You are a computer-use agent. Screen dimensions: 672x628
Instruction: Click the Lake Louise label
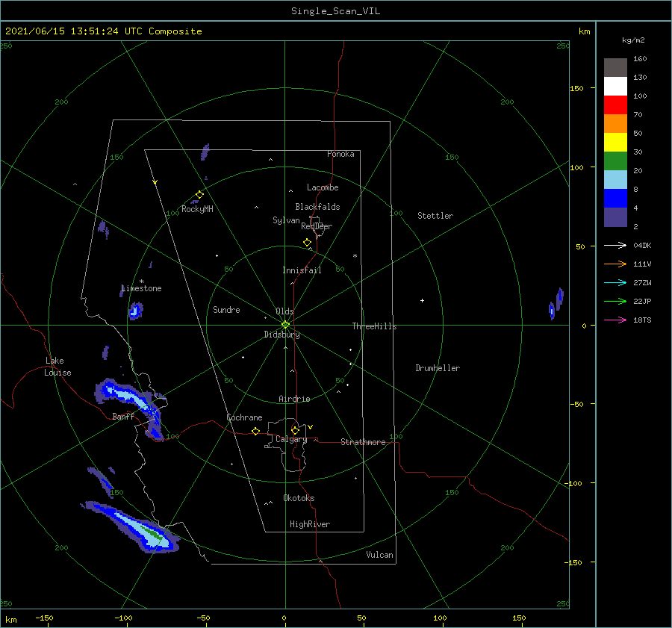(57, 367)
